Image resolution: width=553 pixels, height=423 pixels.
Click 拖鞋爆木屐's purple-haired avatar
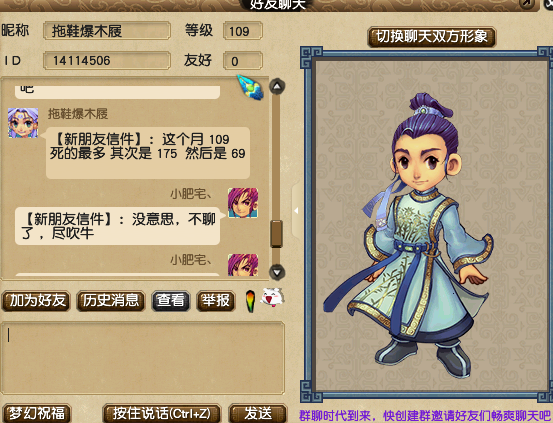(x=23, y=123)
